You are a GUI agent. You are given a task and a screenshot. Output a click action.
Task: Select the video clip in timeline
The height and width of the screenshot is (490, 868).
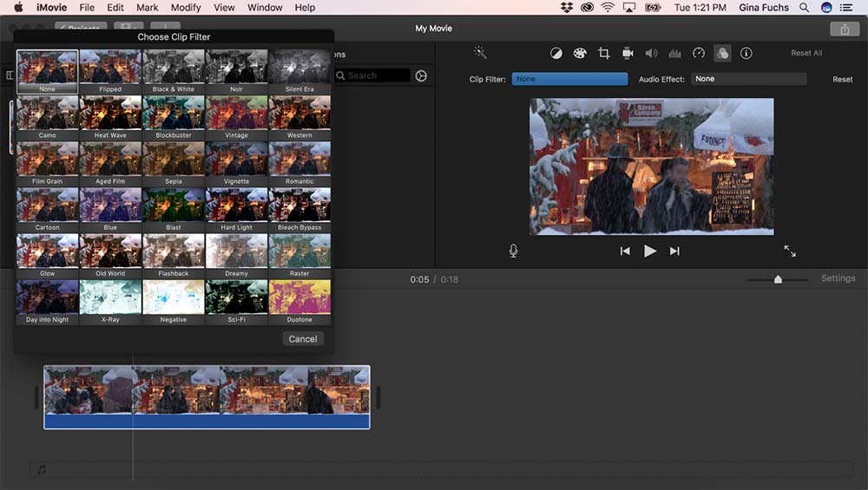207,397
